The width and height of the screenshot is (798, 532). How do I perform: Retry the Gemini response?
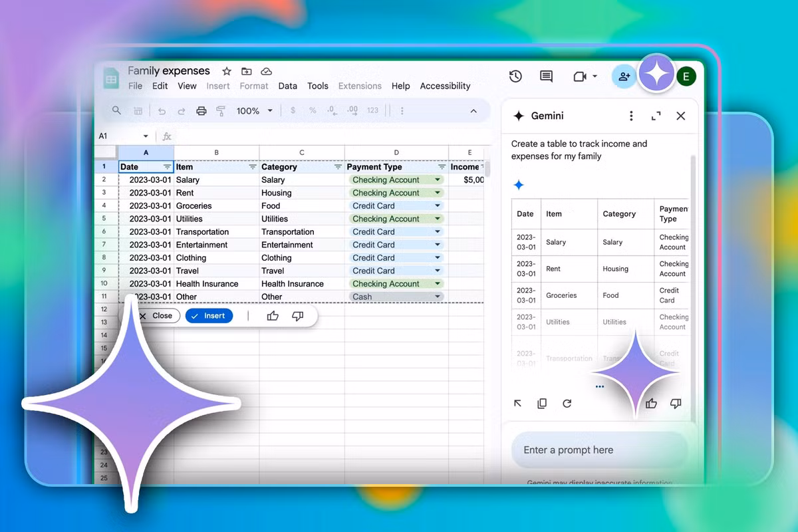567,404
